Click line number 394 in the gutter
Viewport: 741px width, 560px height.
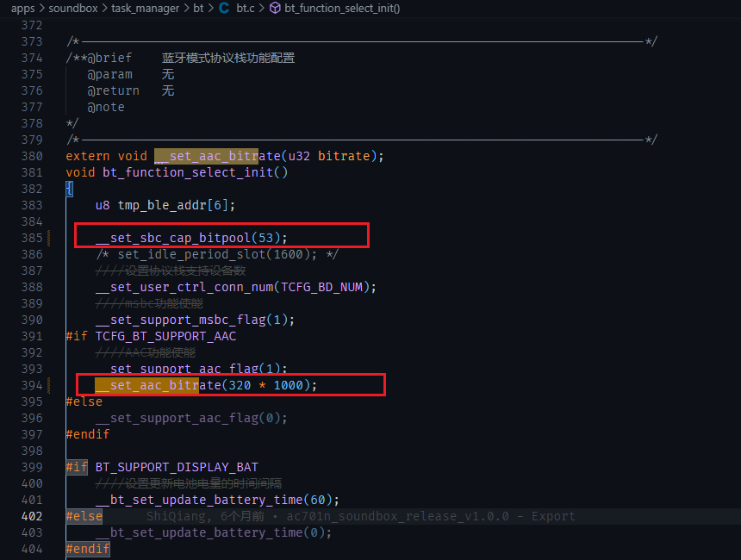pyautogui.click(x=32, y=385)
